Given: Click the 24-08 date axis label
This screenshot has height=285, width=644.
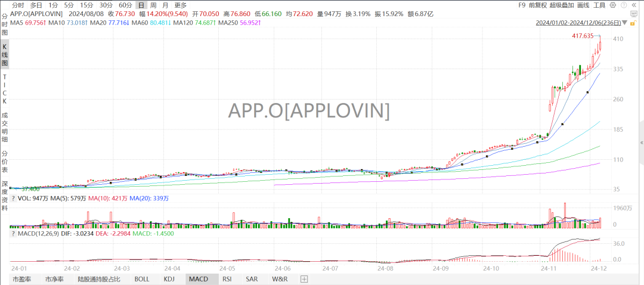Looking at the screenshot, I should coord(385,268).
